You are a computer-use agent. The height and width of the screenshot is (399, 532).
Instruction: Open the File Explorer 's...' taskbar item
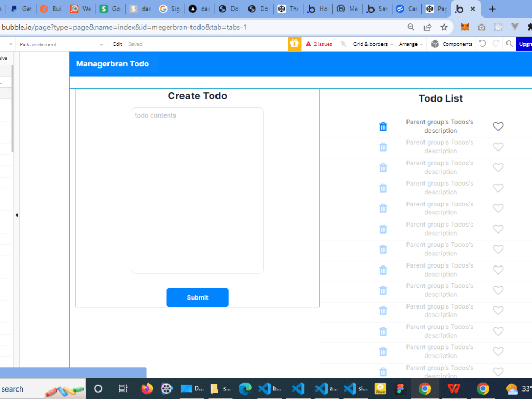tap(221, 388)
